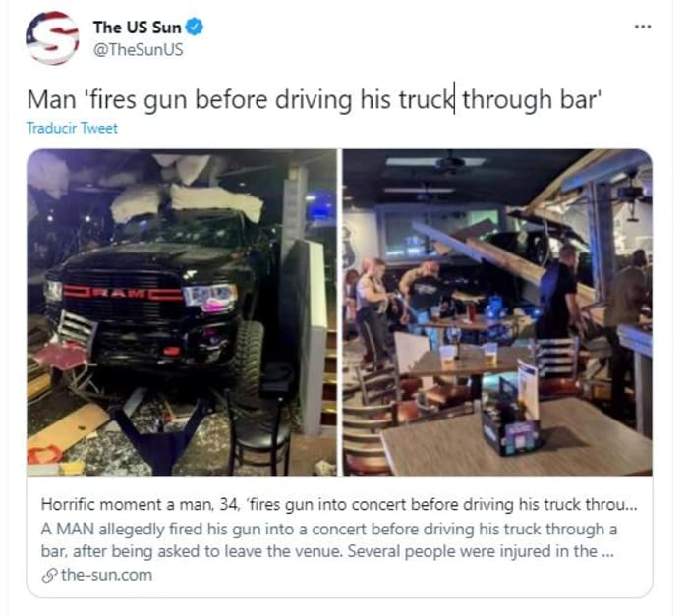Open the @TheSunUS handle

(139, 49)
